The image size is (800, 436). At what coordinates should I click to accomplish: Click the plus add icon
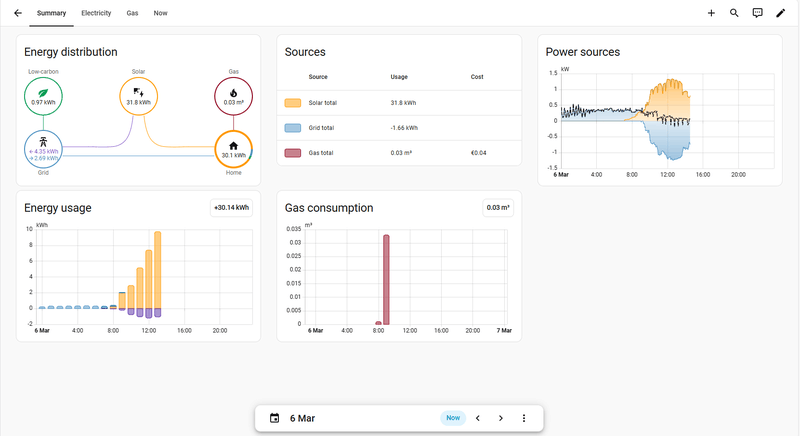click(x=711, y=13)
